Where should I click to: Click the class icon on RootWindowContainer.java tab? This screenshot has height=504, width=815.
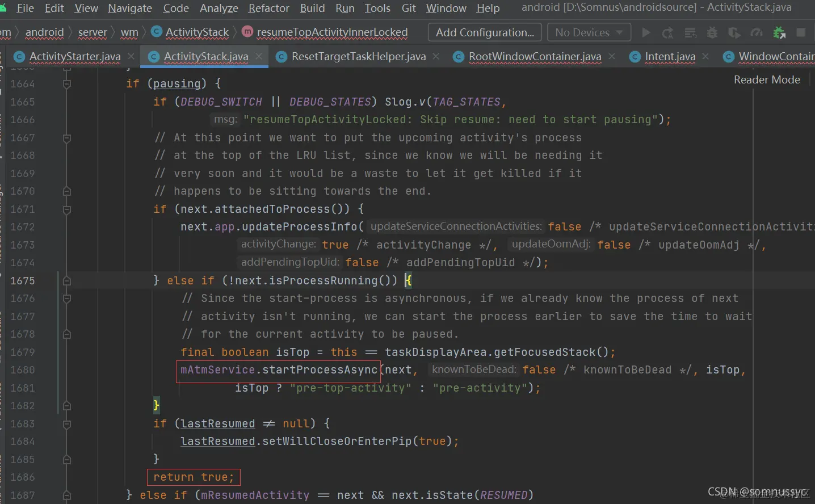click(x=459, y=57)
